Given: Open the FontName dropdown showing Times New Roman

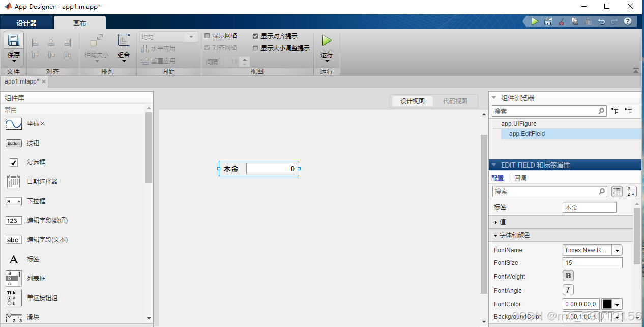Looking at the screenshot, I should click(x=617, y=250).
